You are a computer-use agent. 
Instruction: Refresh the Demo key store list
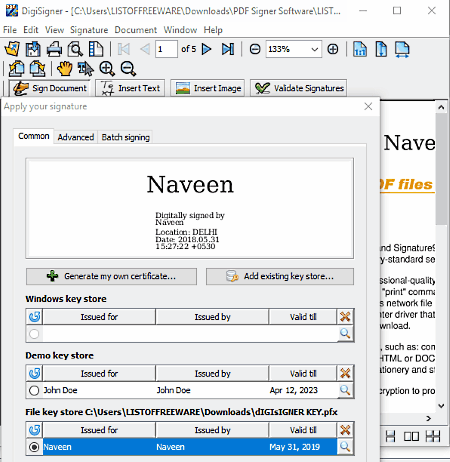tap(34, 373)
